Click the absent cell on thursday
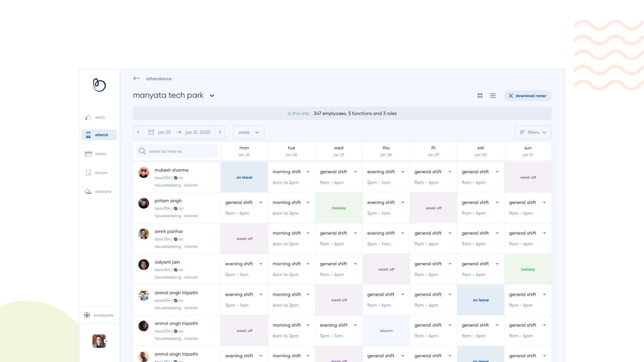The height and width of the screenshot is (362, 644). pos(386,331)
